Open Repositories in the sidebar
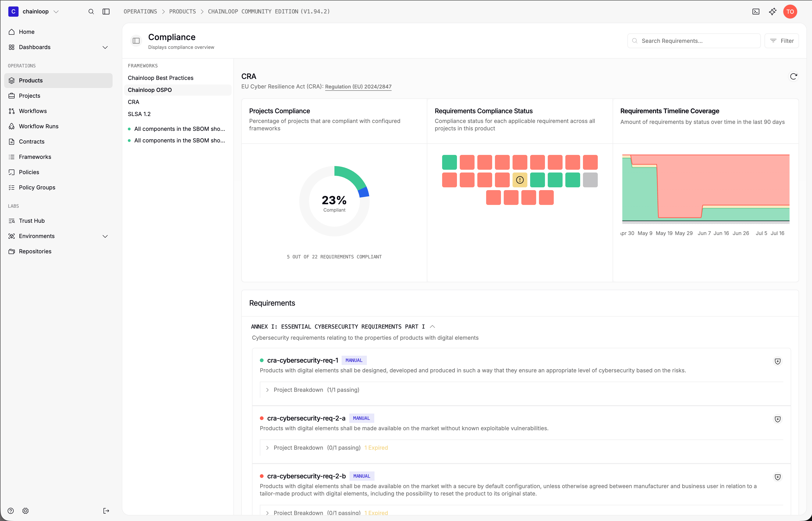This screenshot has width=812, height=521. coord(58,251)
